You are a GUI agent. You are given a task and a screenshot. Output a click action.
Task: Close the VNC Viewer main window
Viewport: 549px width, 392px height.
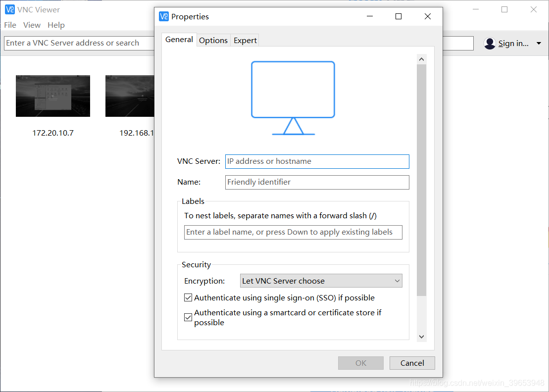coord(534,9)
